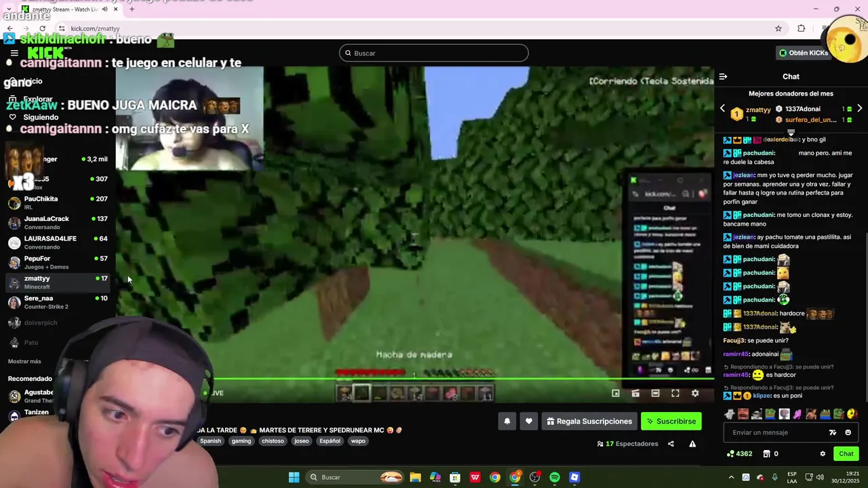
Task: Send message with the green Chat button
Action: pyautogui.click(x=846, y=454)
